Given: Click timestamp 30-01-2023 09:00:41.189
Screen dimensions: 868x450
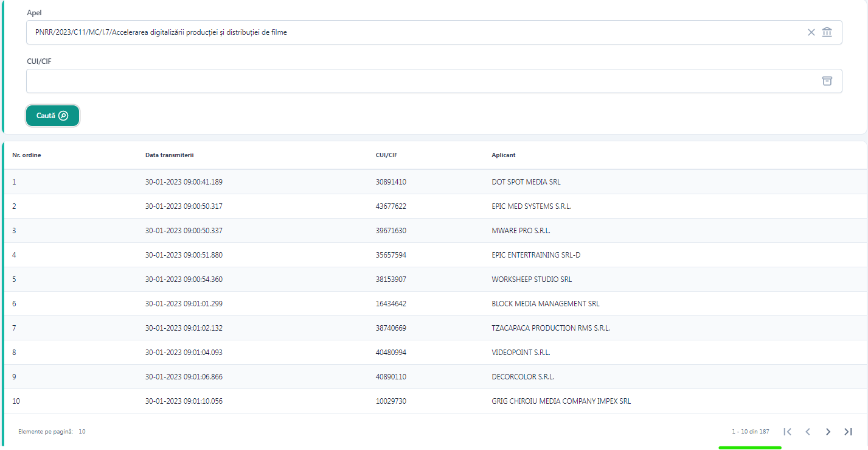Looking at the screenshot, I should click(x=184, y=182).
